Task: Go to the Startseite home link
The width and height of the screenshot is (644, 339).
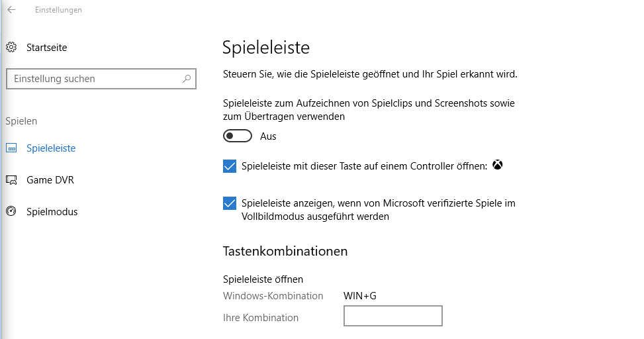Action: (x=46, y=48)
